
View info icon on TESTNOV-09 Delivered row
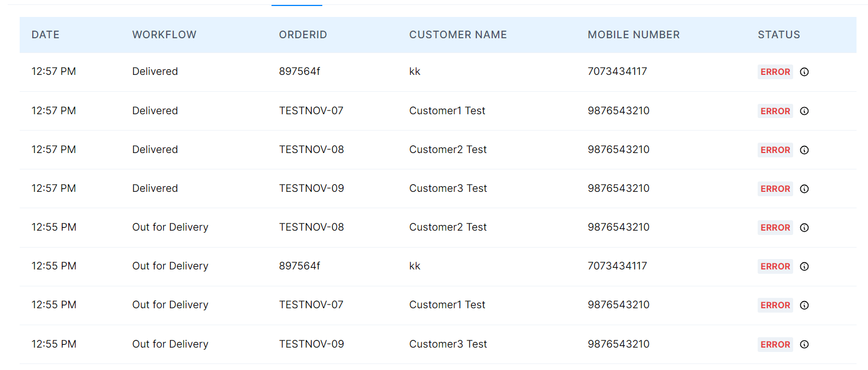[804, 189]
